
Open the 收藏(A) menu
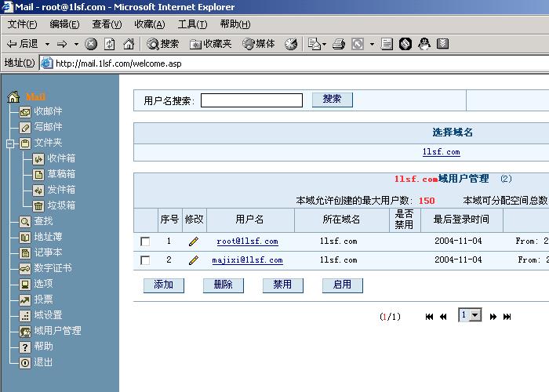tap(150, 24)
